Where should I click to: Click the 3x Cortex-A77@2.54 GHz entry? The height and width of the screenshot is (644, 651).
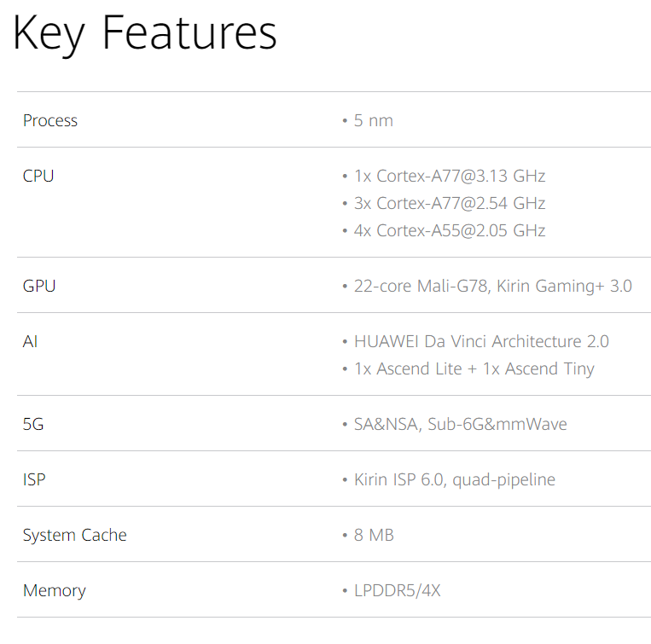coord(449,203)
